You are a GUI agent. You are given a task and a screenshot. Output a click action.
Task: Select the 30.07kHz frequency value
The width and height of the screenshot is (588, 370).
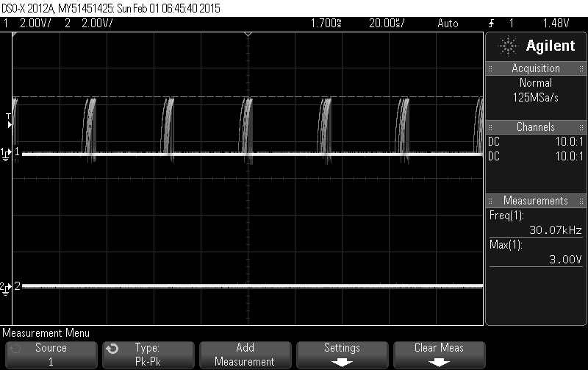tap(556, 230)
